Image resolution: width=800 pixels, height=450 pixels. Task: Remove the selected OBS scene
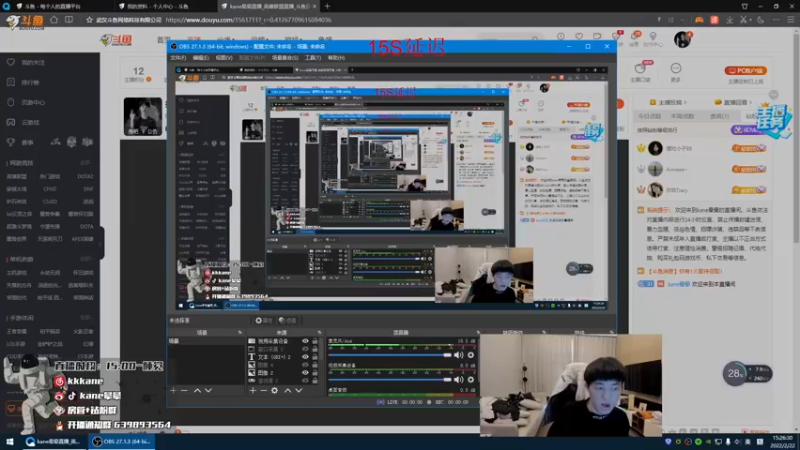(x=185, y=390)
